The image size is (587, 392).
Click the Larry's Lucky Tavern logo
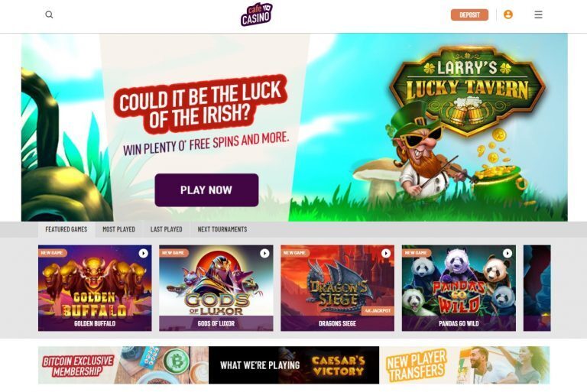(467, 90)
